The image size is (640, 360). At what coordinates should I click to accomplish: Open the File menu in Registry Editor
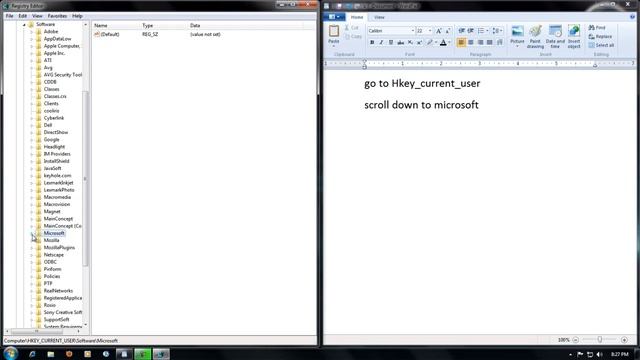(x=9, y=16)
